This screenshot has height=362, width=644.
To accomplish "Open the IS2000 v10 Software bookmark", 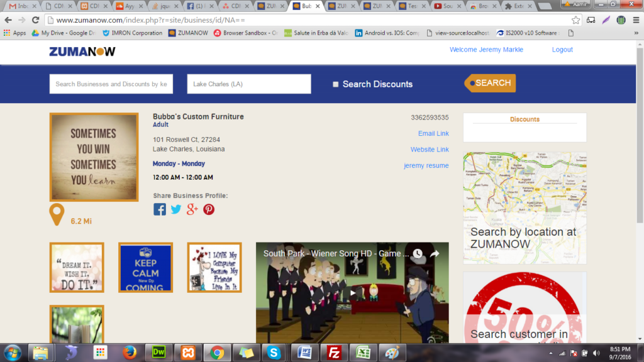I will (x=527, y=33).
